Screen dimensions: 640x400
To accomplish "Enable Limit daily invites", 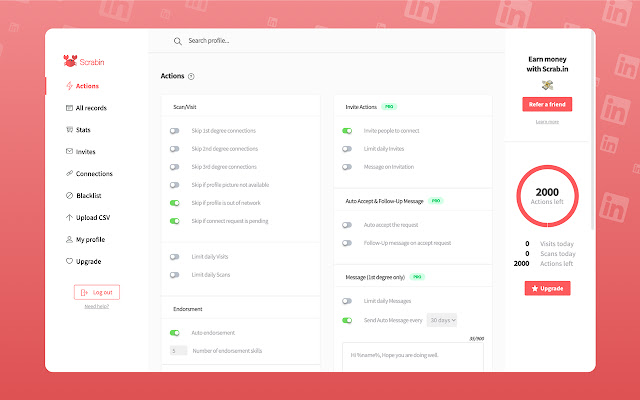I will (x=347, y=149).
